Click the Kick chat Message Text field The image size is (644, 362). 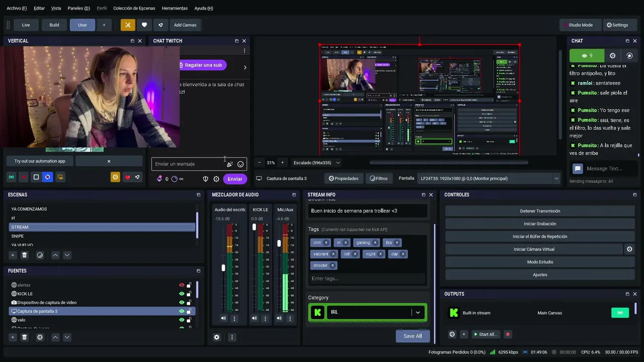[x=610, y=169]
